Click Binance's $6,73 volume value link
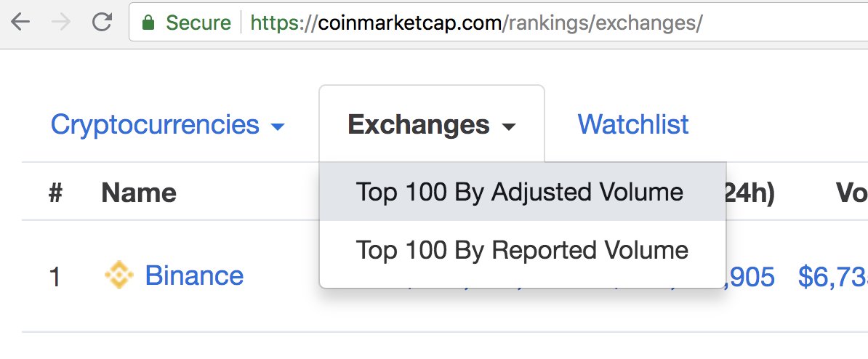This screenshot has width=868, height=359. click(832, 275)
